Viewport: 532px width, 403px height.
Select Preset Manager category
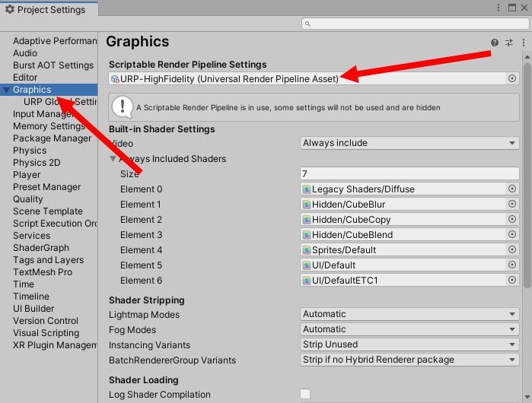(x=47, y=187)
